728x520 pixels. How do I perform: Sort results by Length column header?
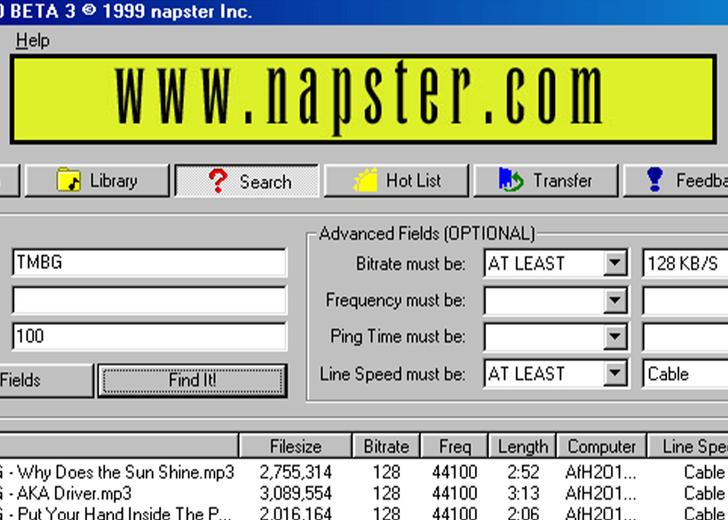click(522, 446)
